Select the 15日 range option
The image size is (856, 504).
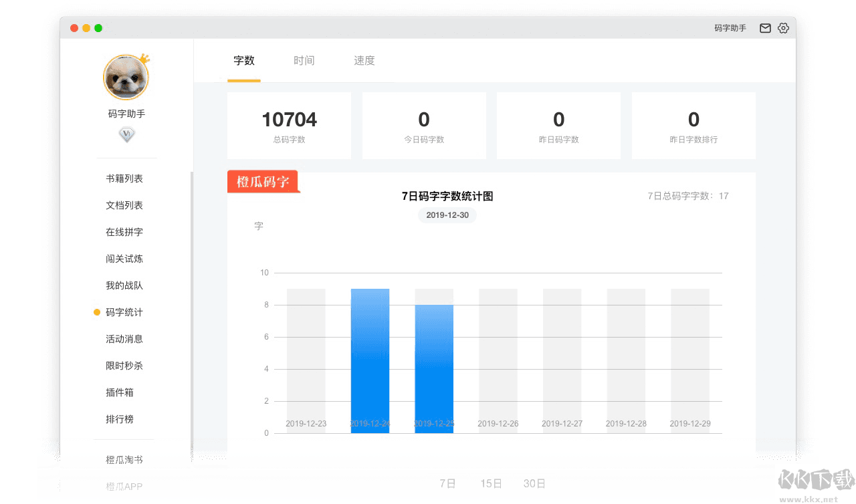491,483
